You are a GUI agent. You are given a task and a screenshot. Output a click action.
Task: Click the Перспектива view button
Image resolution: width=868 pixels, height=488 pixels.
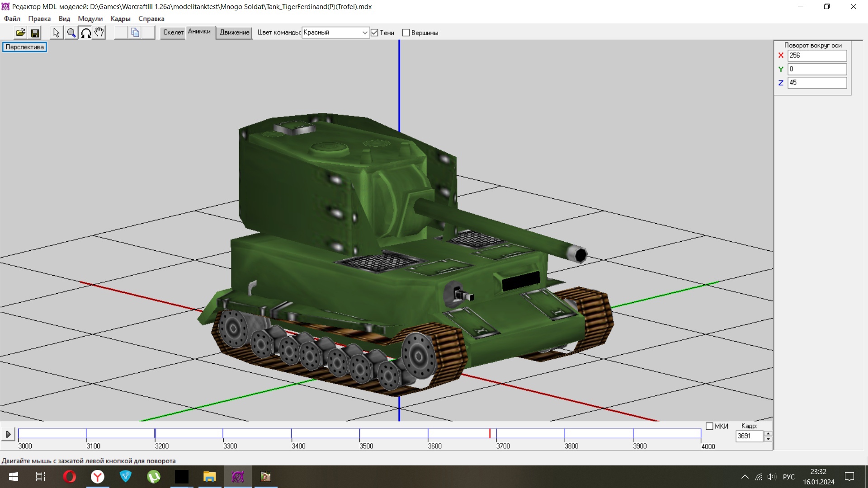point(24,47)
